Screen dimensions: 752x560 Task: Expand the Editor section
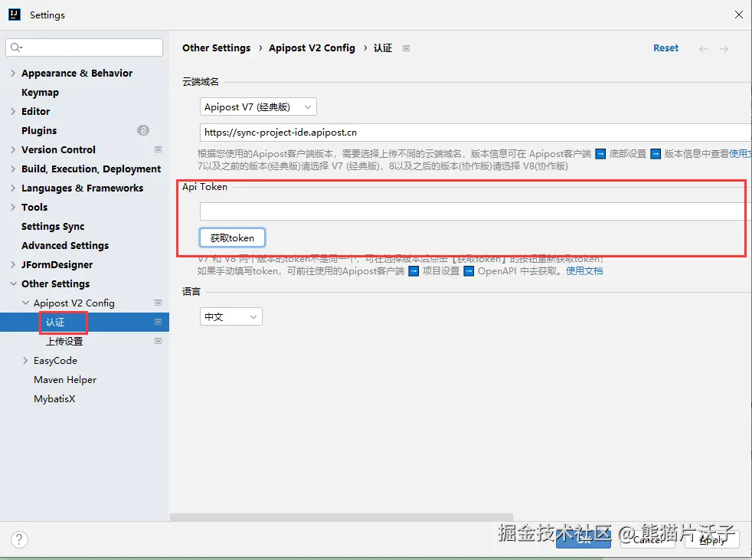[x=13, y=111]
